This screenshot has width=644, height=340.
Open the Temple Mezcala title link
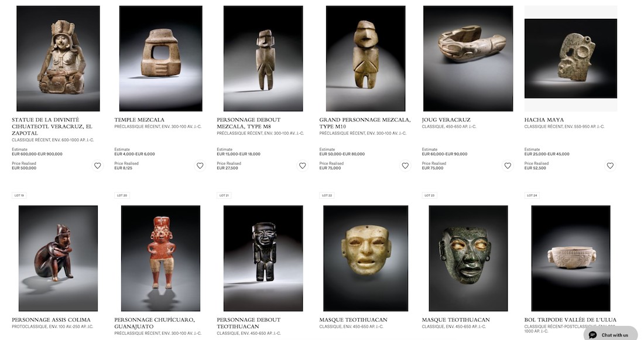pyautogui.click(x=139, y=120)
